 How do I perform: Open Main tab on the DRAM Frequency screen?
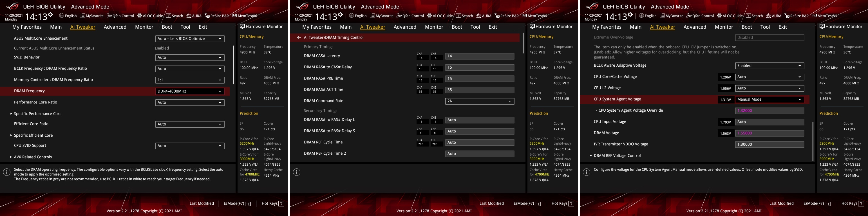point(56,27)
